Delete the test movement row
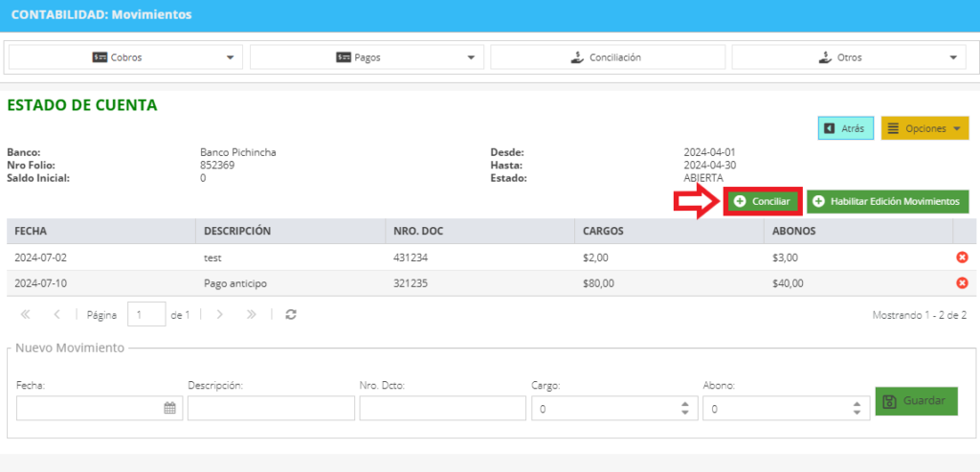The image size is (980, 472). click(962, 258)
